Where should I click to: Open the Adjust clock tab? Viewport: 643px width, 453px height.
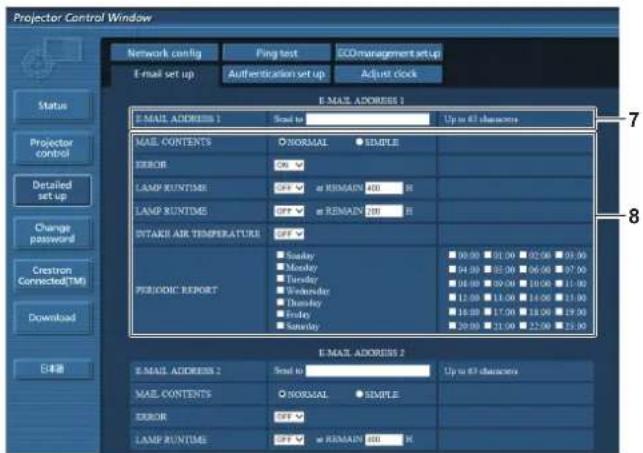pyautogui.click(x=389, y=74)
